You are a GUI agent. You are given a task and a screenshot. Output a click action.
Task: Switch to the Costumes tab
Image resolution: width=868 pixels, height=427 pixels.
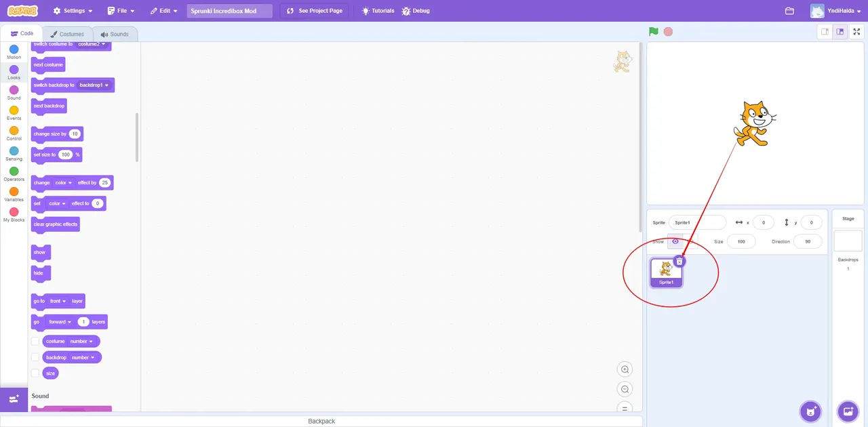coord(67,34)
